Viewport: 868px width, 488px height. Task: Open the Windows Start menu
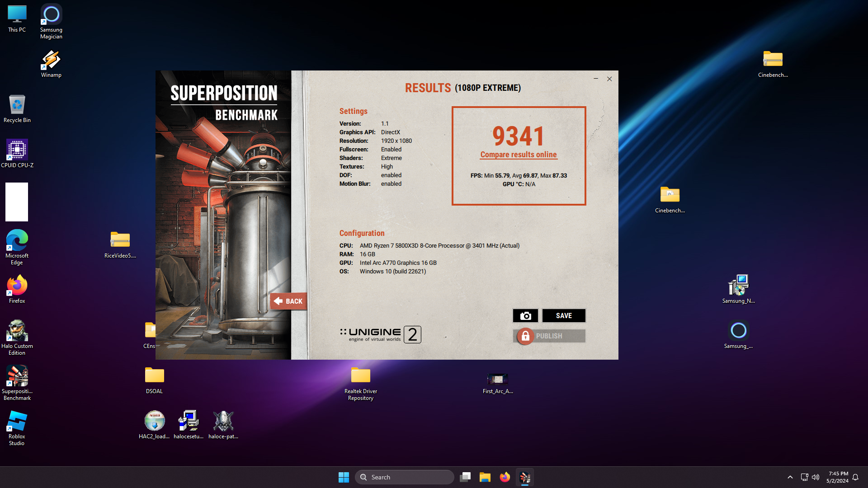344,477
